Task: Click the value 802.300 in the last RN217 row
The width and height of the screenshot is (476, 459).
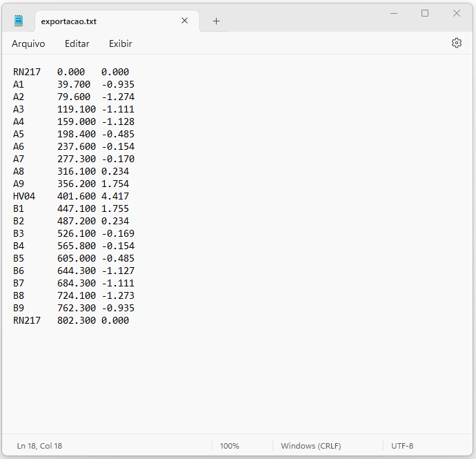Action: (x=77, y=320)
